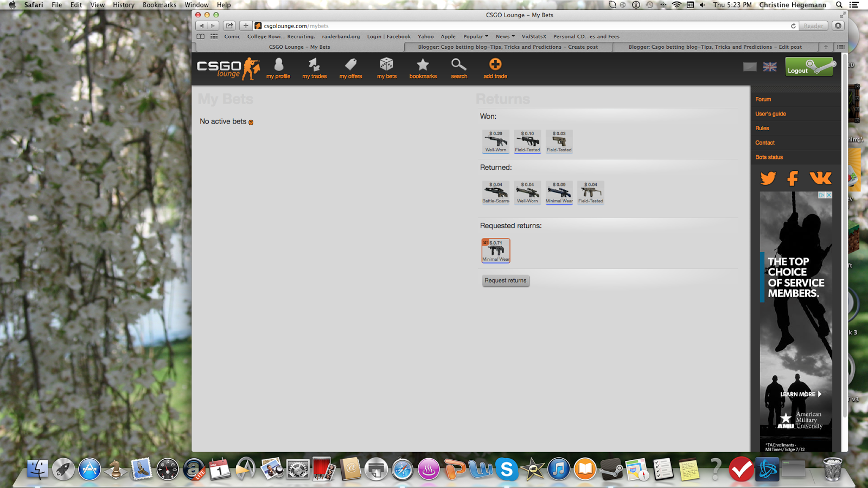
Task: Select the returned $0.04 Field-Tested item
Action: [591, 192]
